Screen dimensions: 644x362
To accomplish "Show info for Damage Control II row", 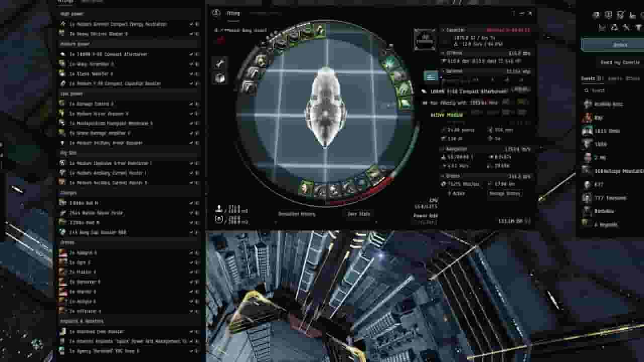I will coord(197,104).
